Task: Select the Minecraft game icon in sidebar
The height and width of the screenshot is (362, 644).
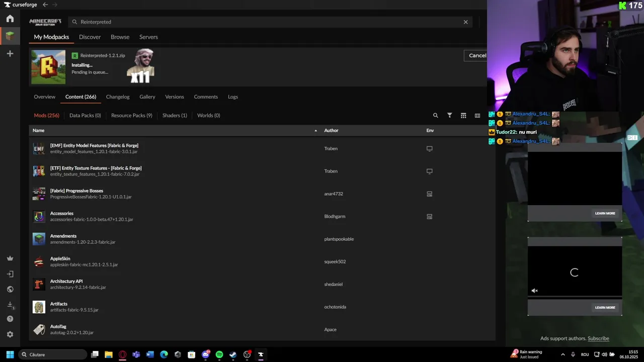Action: click(x=10, y=36)
